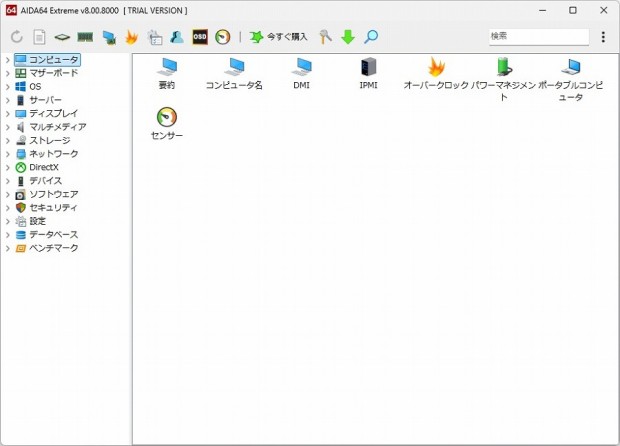The image size is (620, 446).
Task: Select ディスプレイ in the tree
Action: click(x=47, y=113)
